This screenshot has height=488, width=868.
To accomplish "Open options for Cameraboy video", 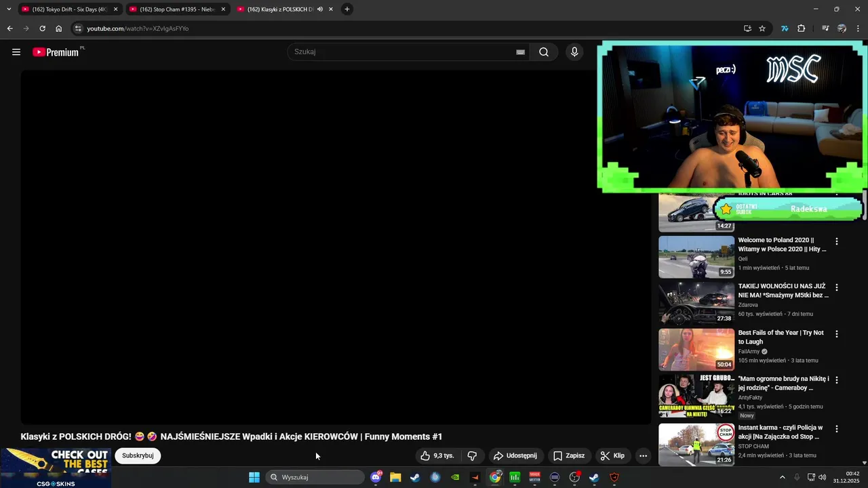I will point(837,380).
